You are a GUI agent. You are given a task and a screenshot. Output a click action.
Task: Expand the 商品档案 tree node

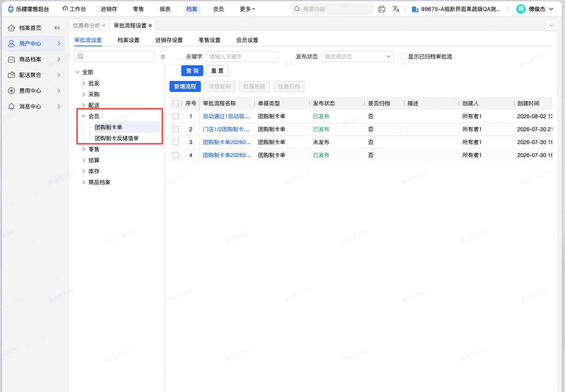pos(84,182)
